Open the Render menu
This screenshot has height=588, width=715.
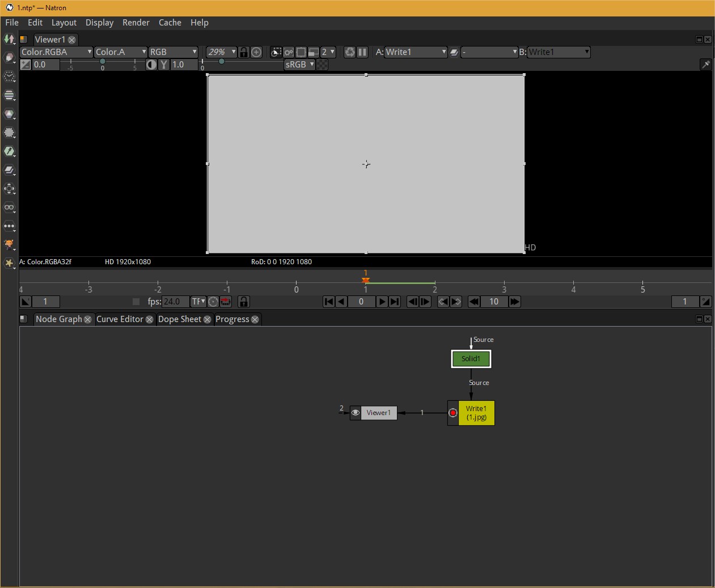point(136,23)
